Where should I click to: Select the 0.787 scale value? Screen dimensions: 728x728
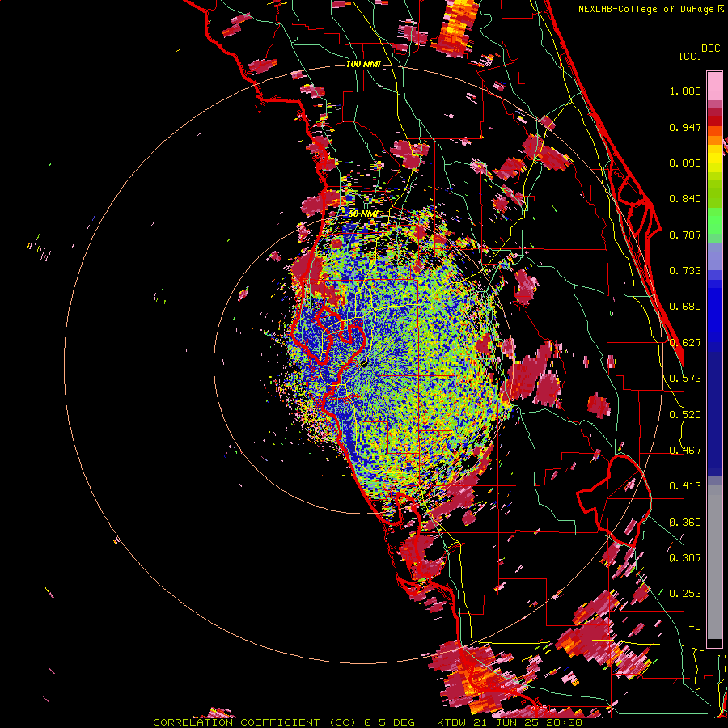685,235
